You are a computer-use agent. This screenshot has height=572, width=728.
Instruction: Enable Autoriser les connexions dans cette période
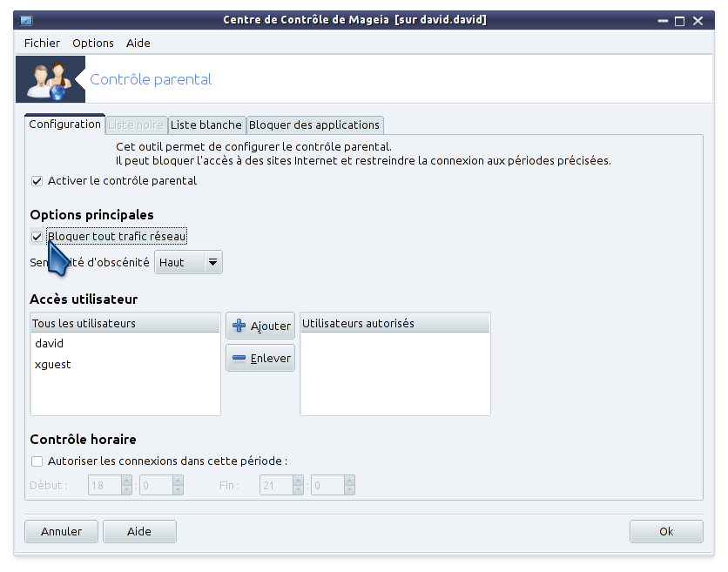coord(37,461)
